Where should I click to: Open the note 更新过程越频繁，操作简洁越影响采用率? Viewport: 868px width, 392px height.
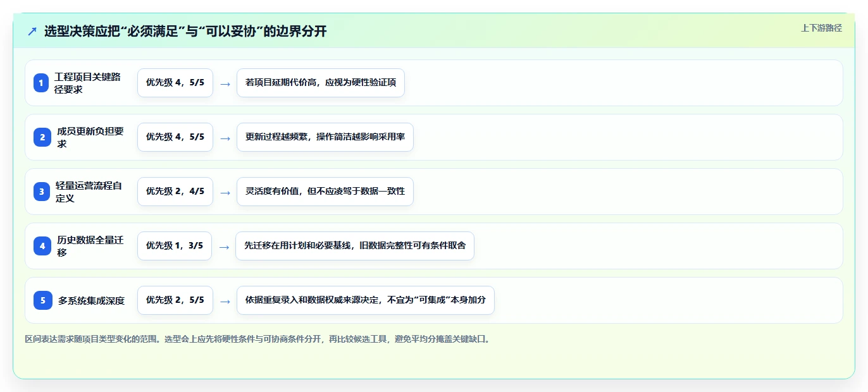coord(325,137)
